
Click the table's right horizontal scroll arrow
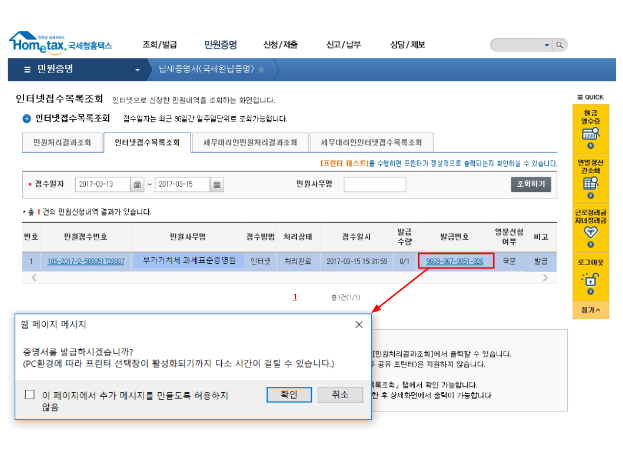click(x=545, y=277)
